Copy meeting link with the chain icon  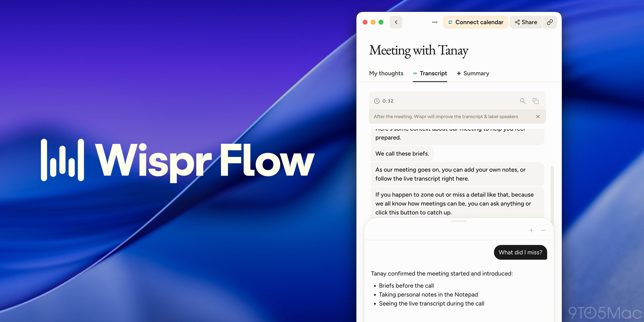click(550, 22)
